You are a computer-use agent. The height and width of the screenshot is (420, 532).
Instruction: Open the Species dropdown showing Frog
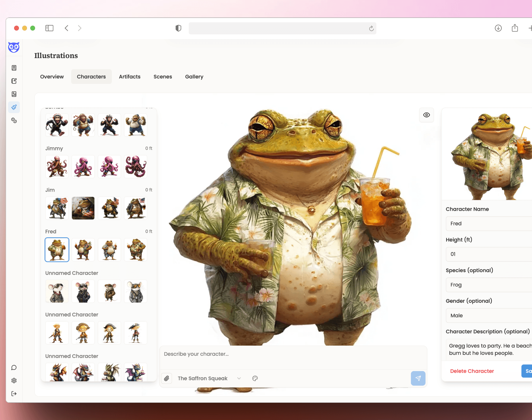click(x=488, y=285)
